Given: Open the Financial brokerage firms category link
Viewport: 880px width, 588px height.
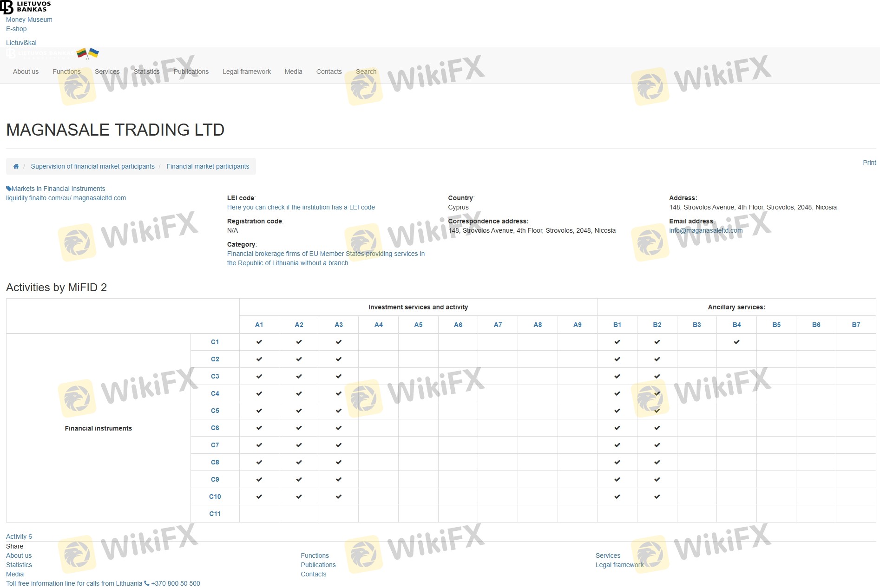Looking at the screenshot, I should 326,258.
